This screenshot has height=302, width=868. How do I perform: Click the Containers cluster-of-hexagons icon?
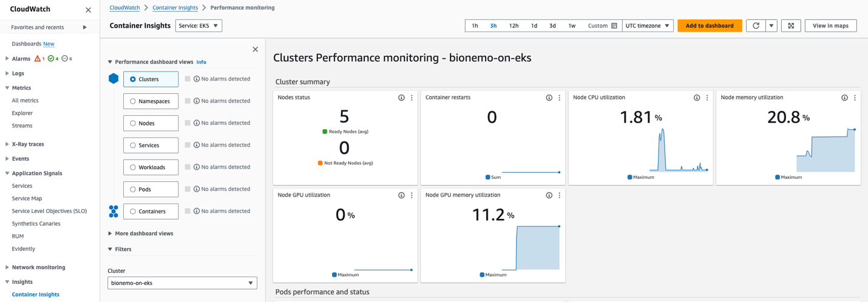[x=114, y=211]
